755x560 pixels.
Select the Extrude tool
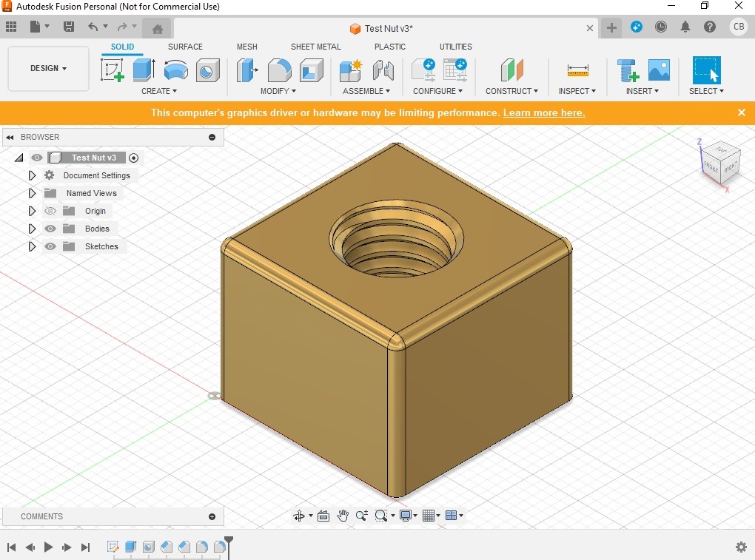pos(144,70)
